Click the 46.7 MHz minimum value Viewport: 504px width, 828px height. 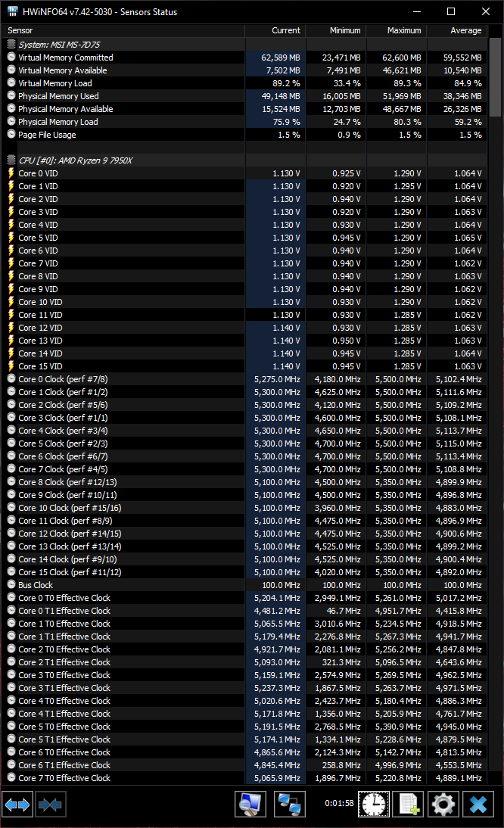click(344, 611)
